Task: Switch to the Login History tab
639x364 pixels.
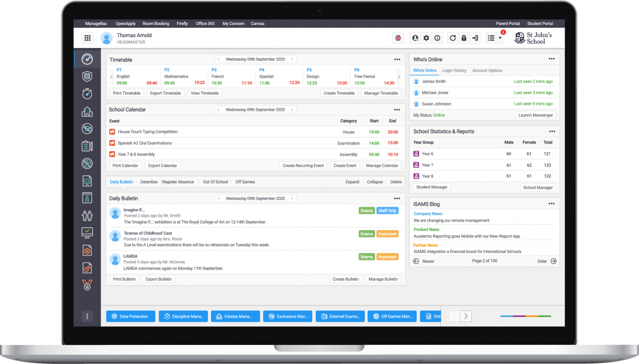Action: pyautogui.click(x=454, y=70)
